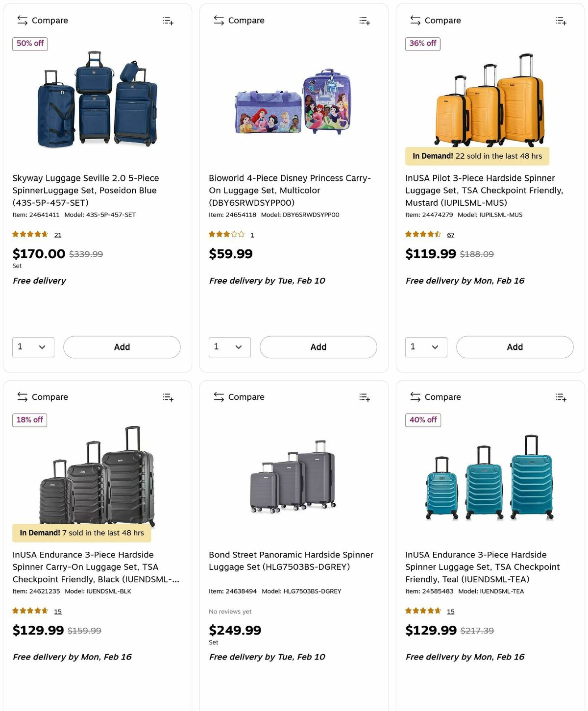Image resolution: width=588 pixels, height=711 pixels.
Task: Open the 67 reviews link for InUSA Pilot
Action: click(451, 235)
